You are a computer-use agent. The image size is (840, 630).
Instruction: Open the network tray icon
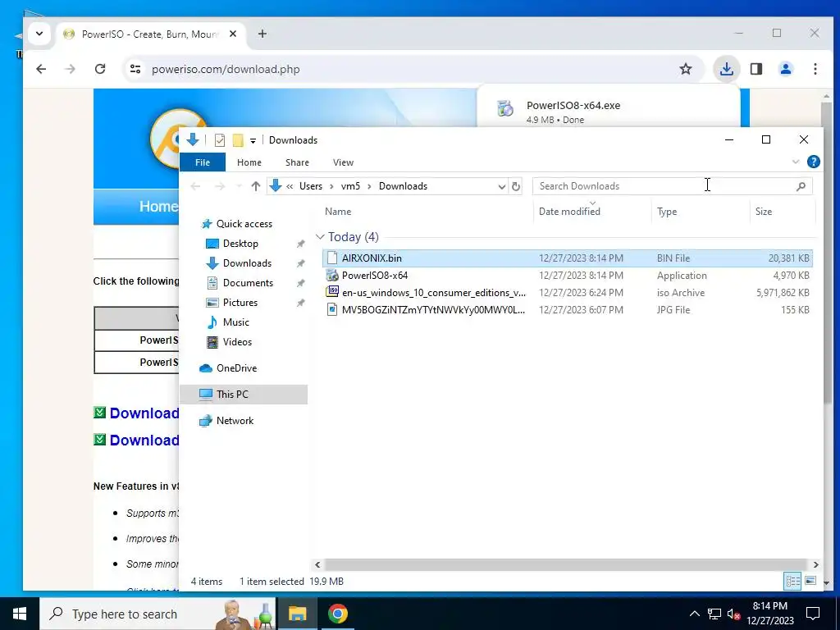(x=714, y=614)
